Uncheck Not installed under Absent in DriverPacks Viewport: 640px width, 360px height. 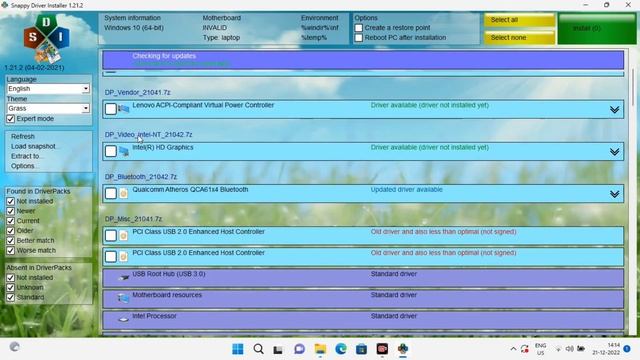point(11,278)
